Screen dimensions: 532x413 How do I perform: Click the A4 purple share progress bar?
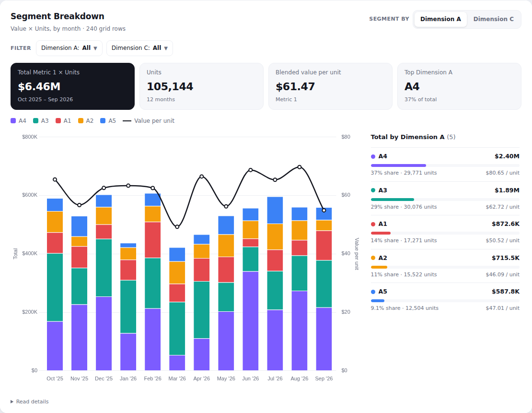coord(398,165)
